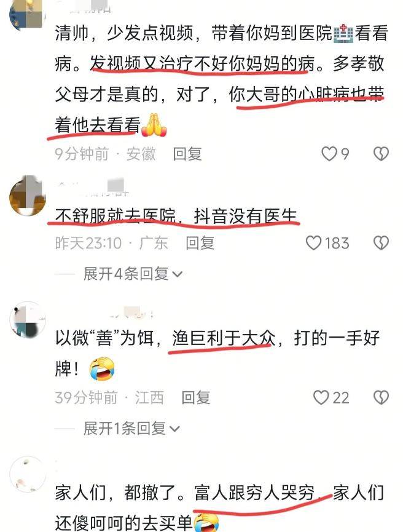Like the comment with 183 likes
This screenshot has width=403, height=532.
[x=313, y=244]
